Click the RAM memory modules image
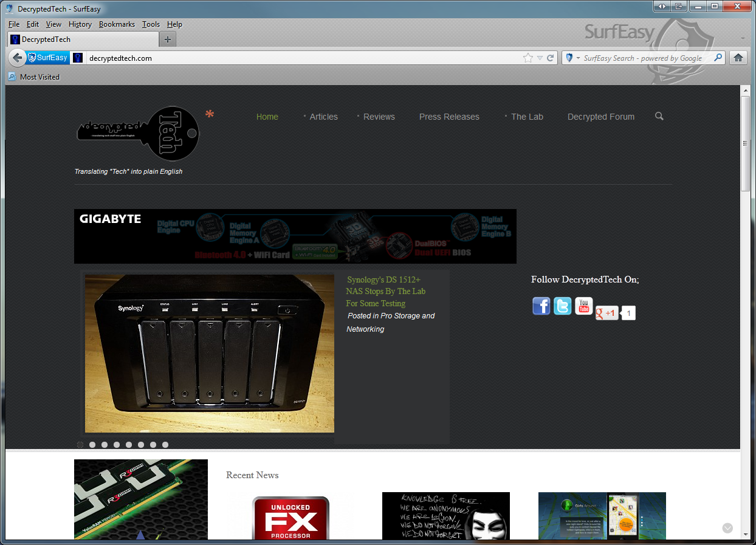The width and height of the screenshot is (756, 545). tap(141, 499)
